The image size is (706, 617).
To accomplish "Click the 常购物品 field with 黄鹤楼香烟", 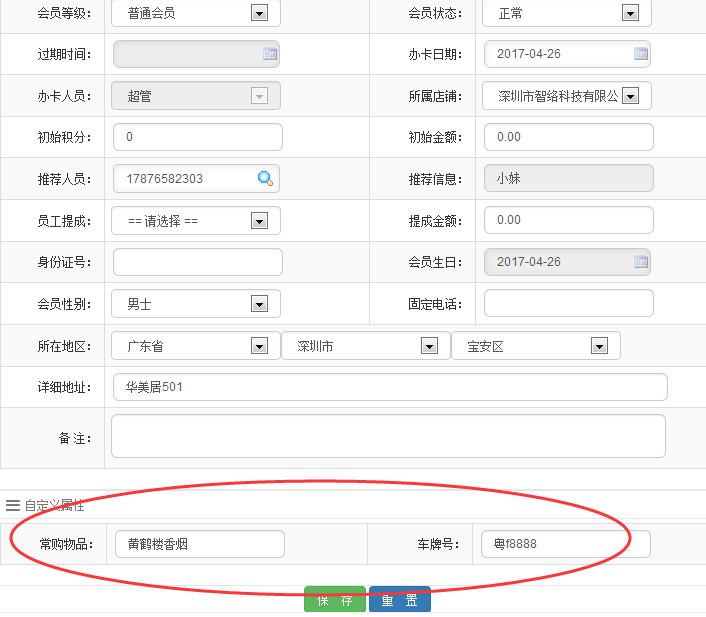I will [x=199, y=544].
